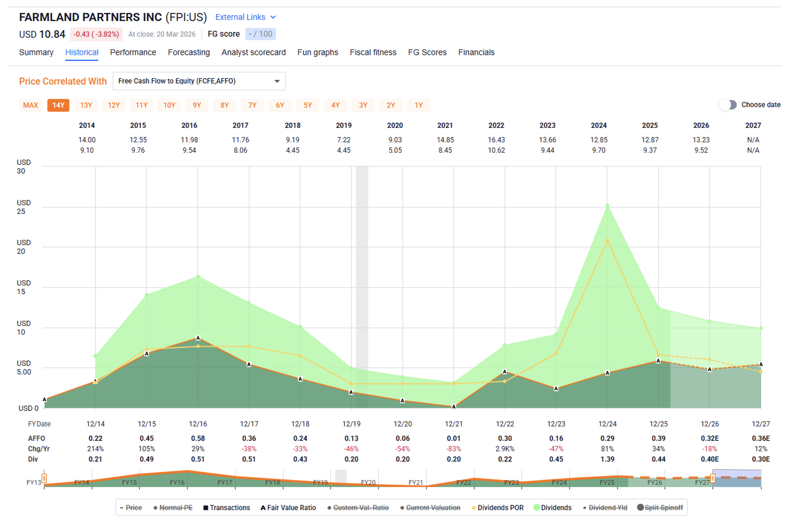Toggle the Normal PE legend marker
The image size is (788, 532).
[155, 508]
